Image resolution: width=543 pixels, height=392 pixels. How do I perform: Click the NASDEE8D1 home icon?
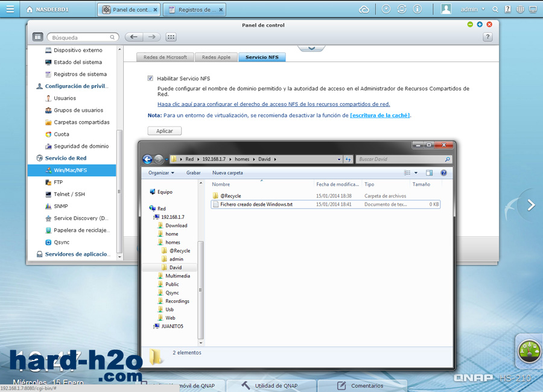coord(30,10)
